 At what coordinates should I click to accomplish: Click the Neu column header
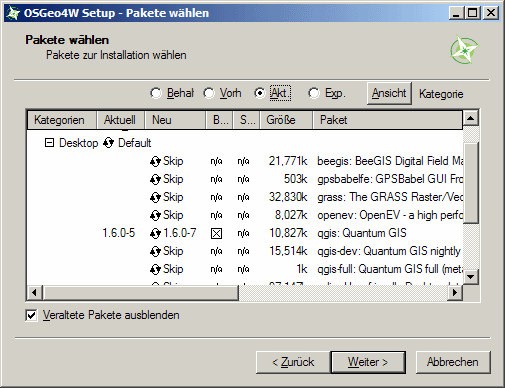click(x=175, y=120)
